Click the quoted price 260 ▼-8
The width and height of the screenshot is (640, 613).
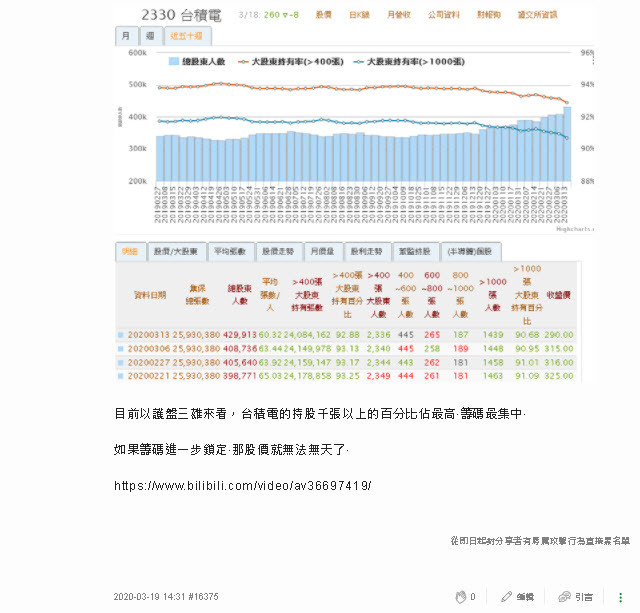[x=281, y=15]
